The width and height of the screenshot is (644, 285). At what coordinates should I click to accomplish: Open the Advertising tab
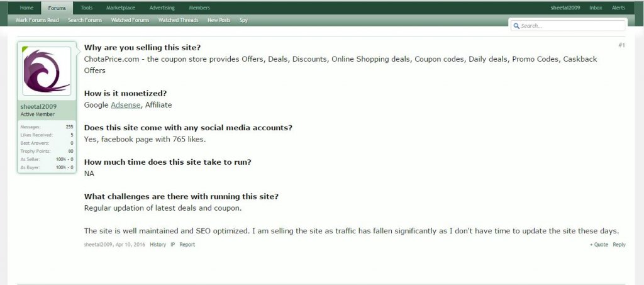[162, 8]
